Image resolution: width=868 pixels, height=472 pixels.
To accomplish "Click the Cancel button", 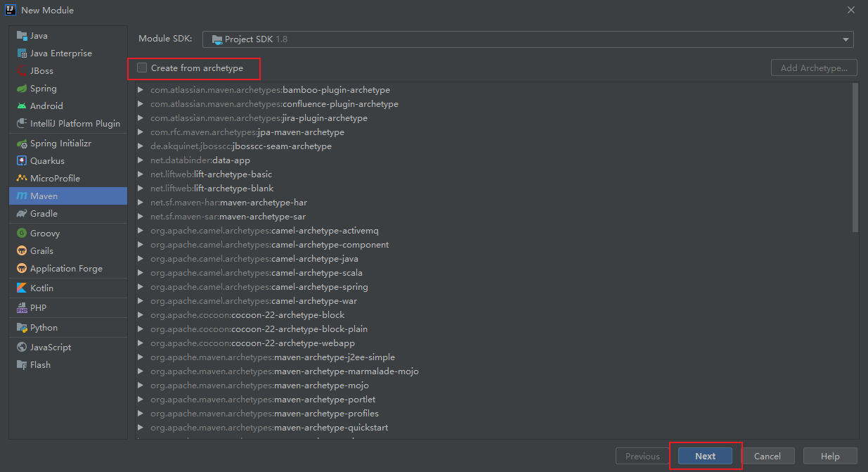I will click(767, 456).
